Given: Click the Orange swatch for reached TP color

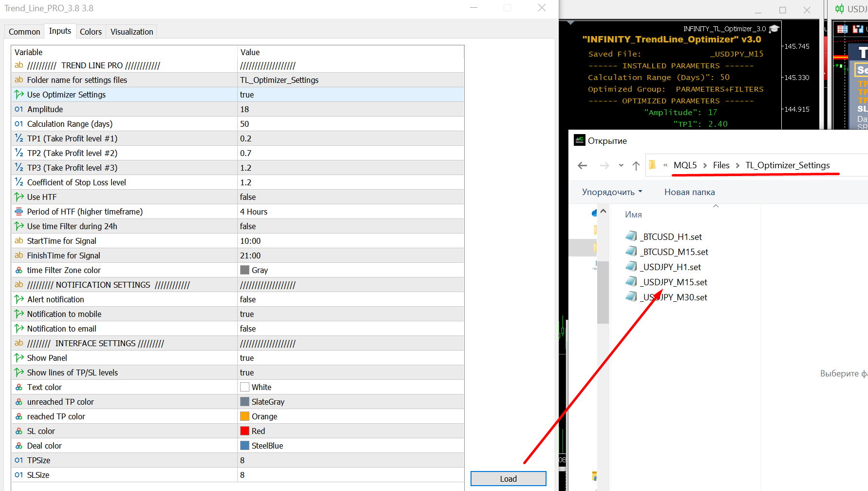Looking at the screenshot, I should pyautogui.click(x=245, y=416).
